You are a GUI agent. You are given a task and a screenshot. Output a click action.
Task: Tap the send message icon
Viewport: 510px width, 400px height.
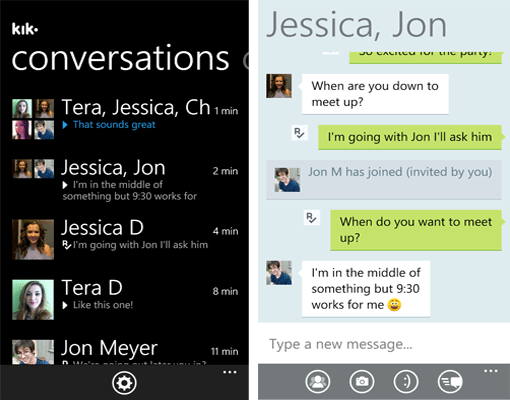point(450,381)
